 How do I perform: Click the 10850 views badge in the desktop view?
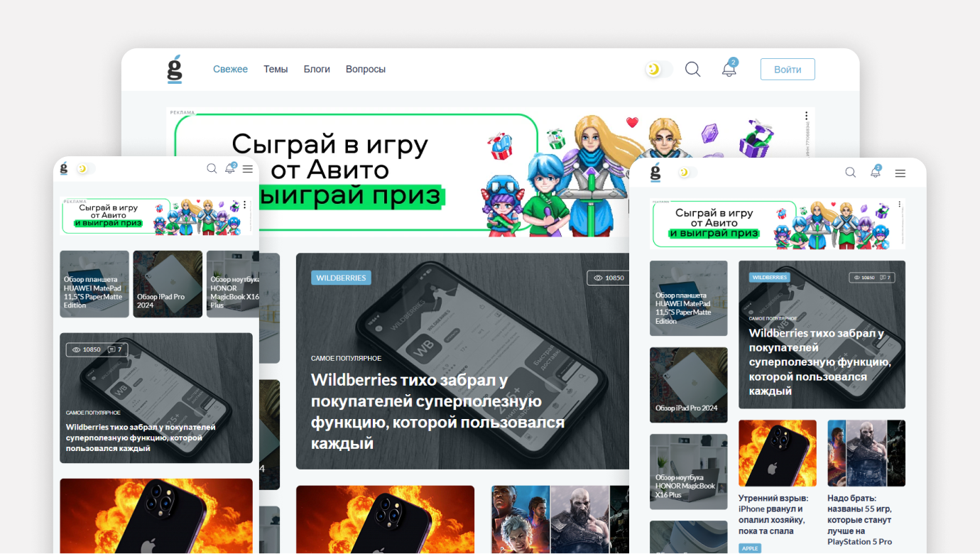click(x=608, y=278)
